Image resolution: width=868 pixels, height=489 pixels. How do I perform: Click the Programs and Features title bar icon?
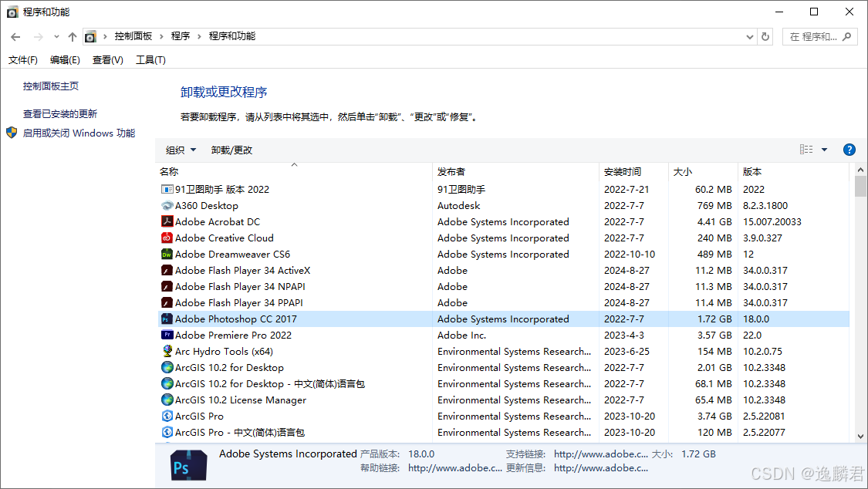click(12, 12)
